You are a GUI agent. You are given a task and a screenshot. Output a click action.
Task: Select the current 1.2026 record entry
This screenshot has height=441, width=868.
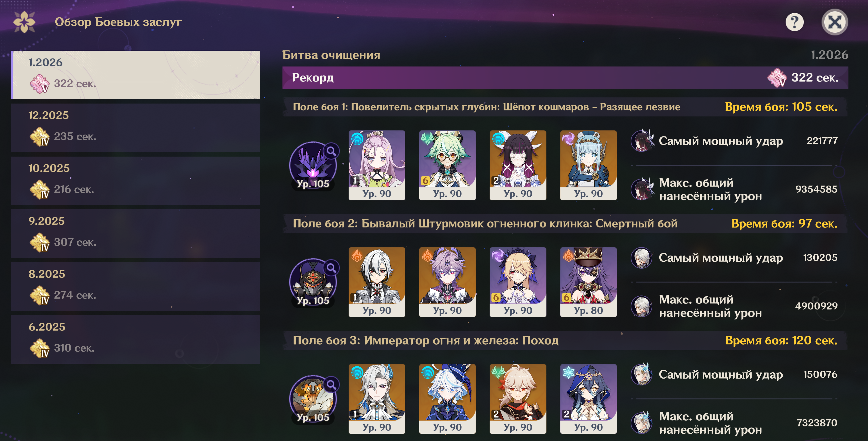click(x=135, y=75)
